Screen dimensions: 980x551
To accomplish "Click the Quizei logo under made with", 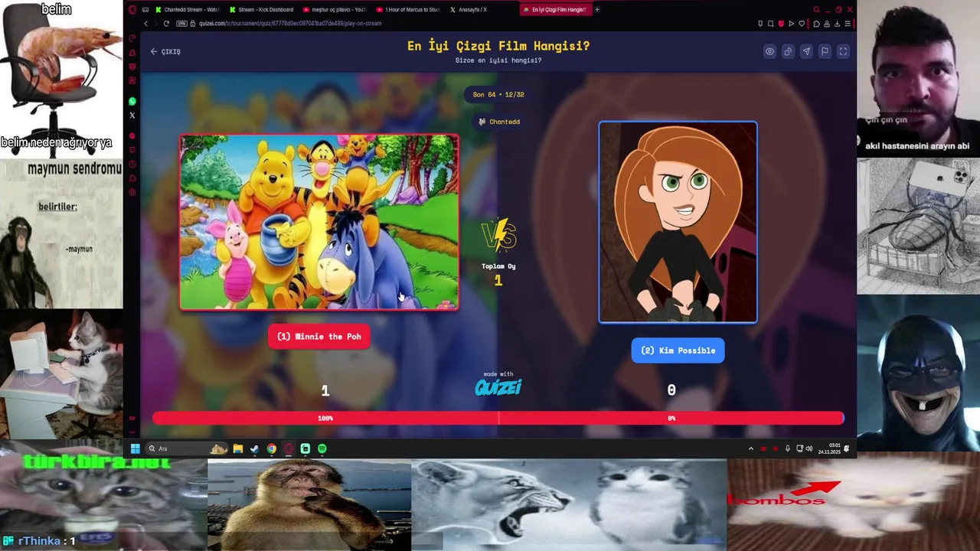I will tap(498, 387).
